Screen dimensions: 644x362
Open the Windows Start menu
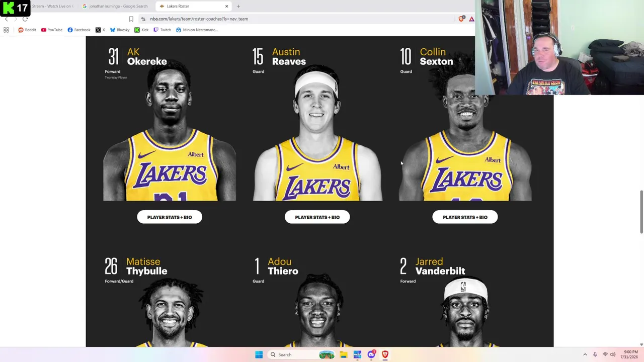pyautogui.click(x=259, y=354)
